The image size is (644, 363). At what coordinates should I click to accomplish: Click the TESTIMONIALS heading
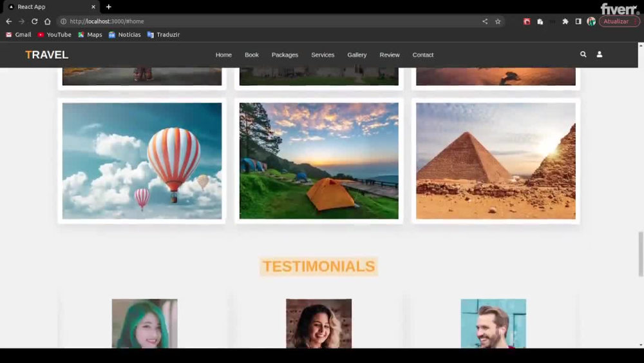coord(319,266)
